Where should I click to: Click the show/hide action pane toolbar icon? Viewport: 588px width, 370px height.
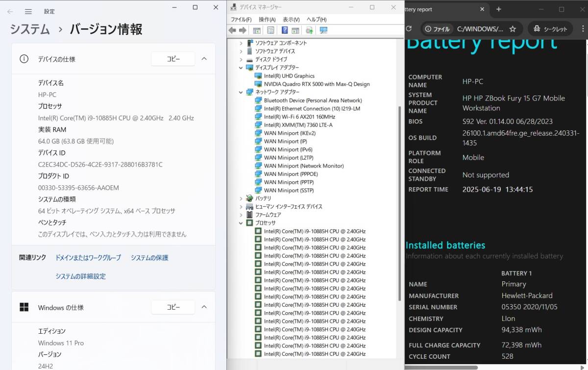coord(295,30)
